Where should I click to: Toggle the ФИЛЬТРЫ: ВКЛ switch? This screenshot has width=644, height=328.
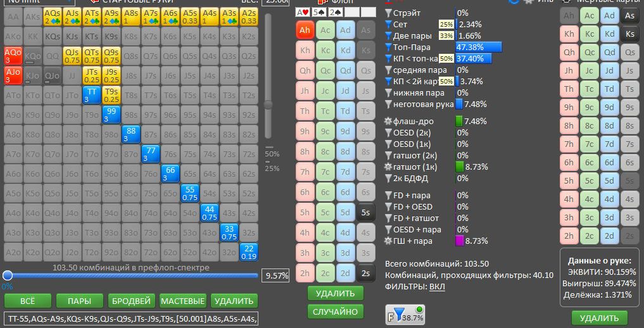coord(437,286)
